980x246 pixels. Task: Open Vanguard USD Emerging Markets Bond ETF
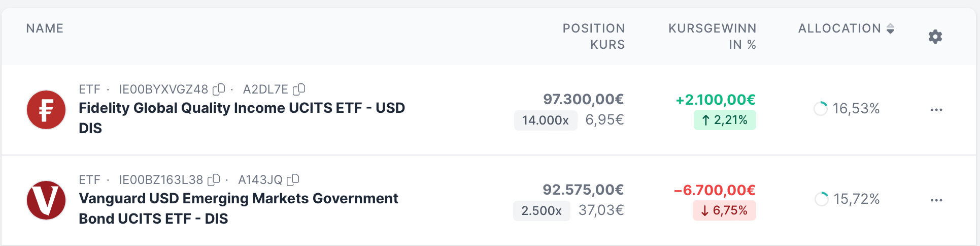(x=239, y=199)
